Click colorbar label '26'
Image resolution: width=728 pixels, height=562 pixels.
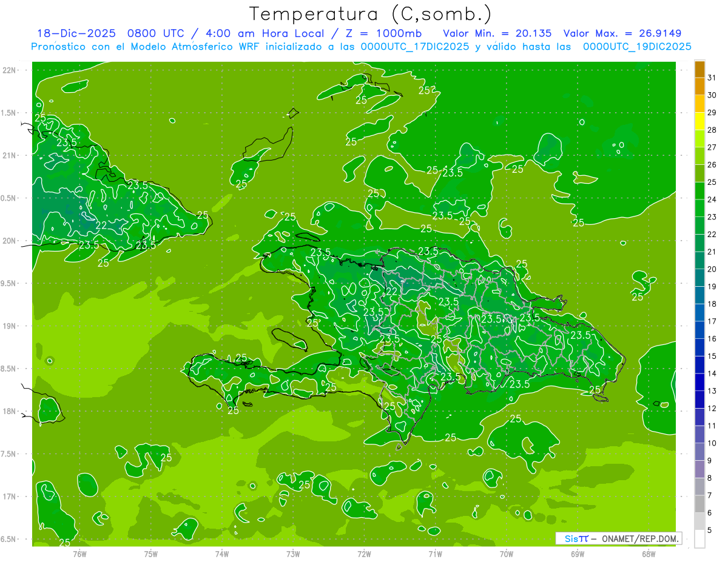coord(712,164)
